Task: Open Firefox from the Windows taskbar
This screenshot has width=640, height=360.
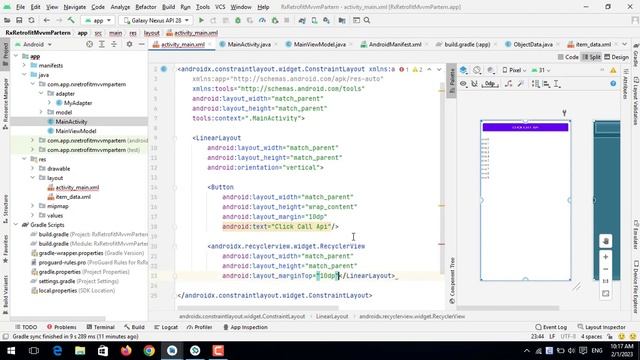Action: click(126, 351)
